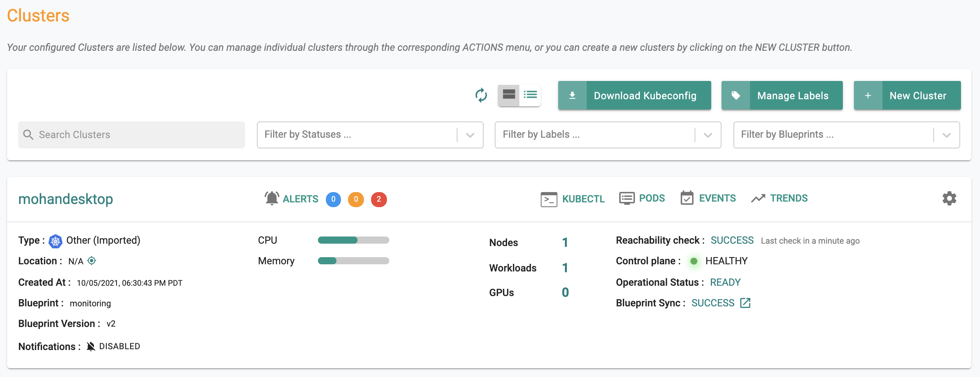The width and height of the screenshot is (980, 377).
Task: Click the location target icon
Action: 92,261
